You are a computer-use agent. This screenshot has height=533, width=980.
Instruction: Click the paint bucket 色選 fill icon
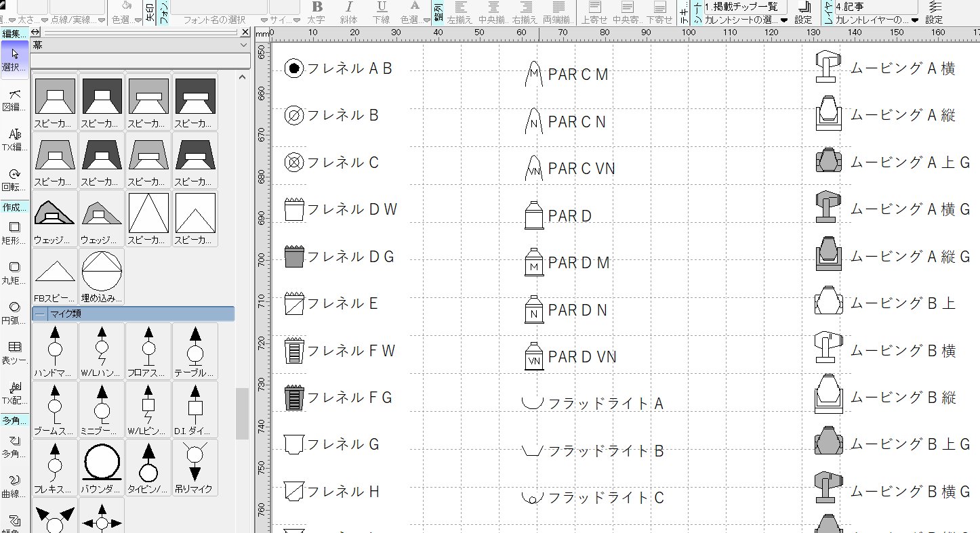pos(126,7)
